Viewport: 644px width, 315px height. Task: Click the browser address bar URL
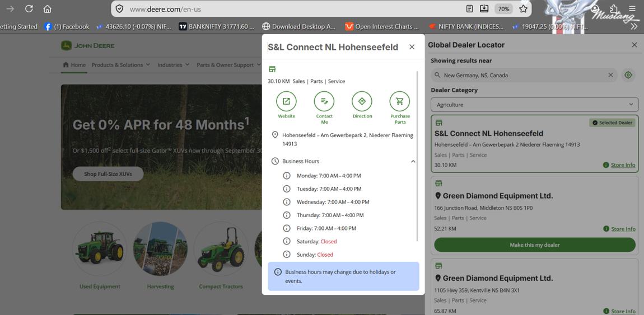(166, 9)
